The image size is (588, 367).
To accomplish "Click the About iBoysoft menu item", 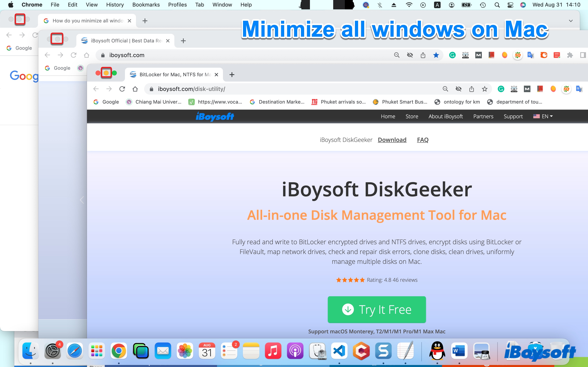I will click(x=445, y=116).
